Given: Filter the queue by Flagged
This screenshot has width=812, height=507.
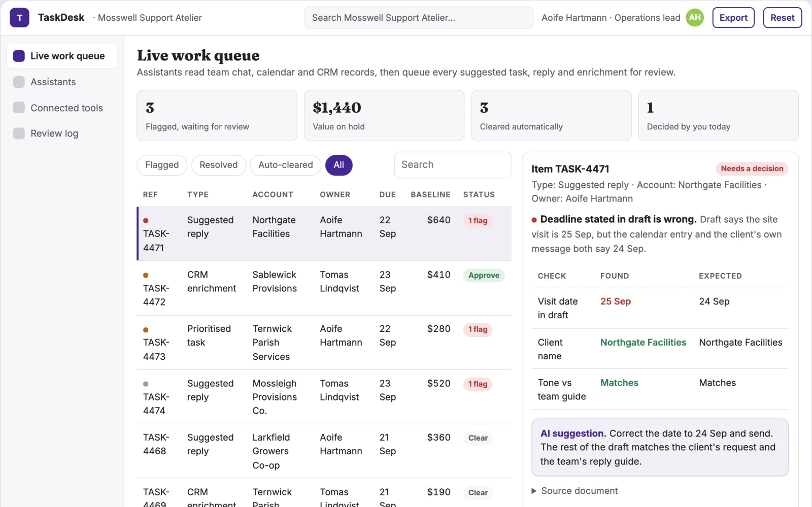Looking at the screenshot, I should click(x=162, y=165).
